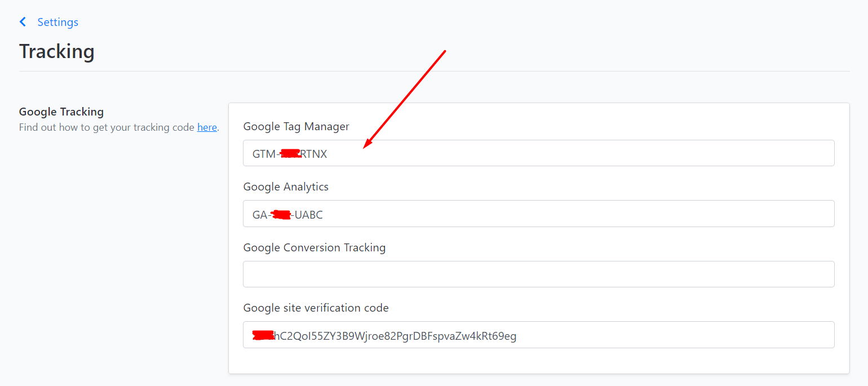Click into the Google Analytics input field
Viewport: 868px width, 386px height.
[538, 214]
